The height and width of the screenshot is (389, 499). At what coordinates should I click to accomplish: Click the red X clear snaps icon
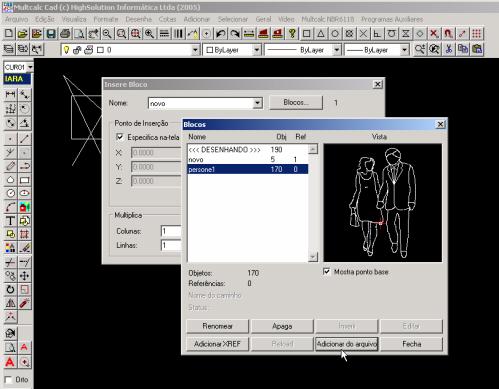434,34
